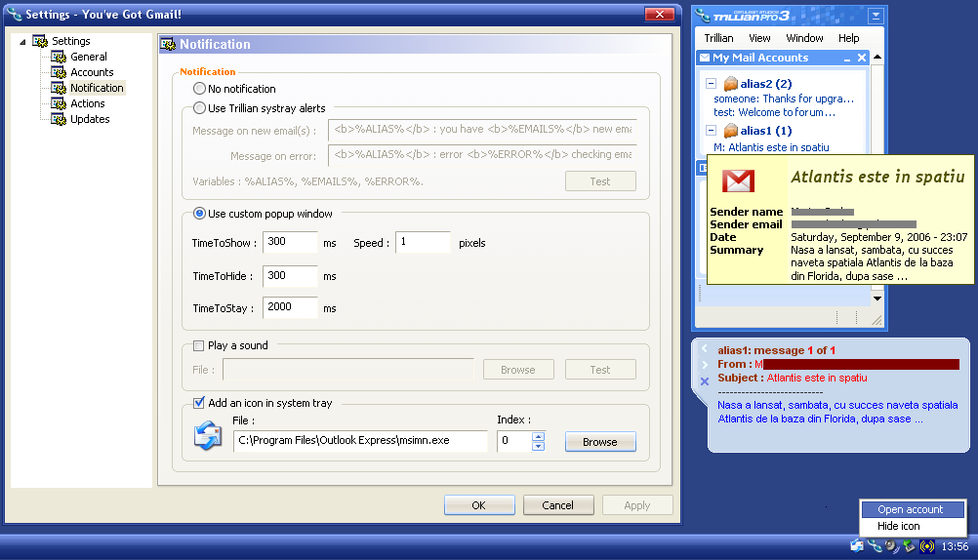Open the View menu in Trillian
978x560 pixels.
pos(759,38)
